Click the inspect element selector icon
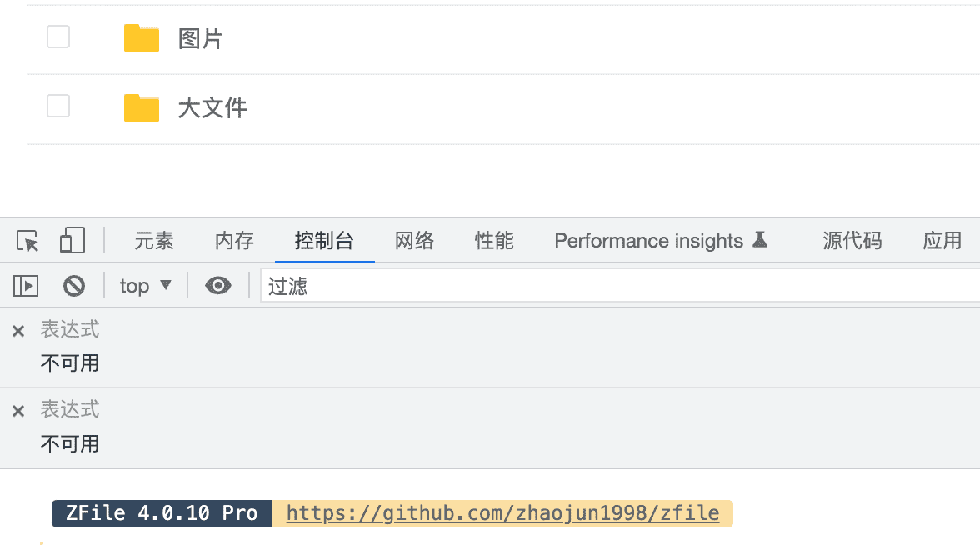The height and width of the screenshot is (560, 980). [x=27, y=242]
